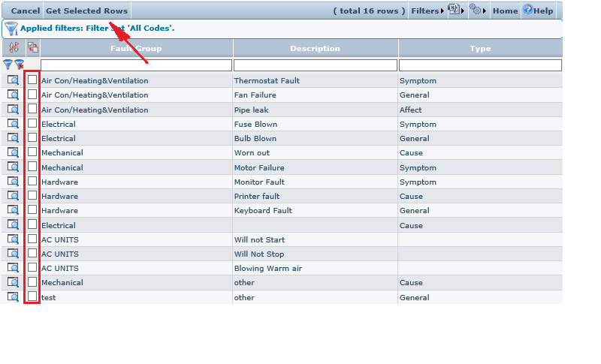Sort by the Description column header
Viewport: 601px width, 364px height.
315,49
